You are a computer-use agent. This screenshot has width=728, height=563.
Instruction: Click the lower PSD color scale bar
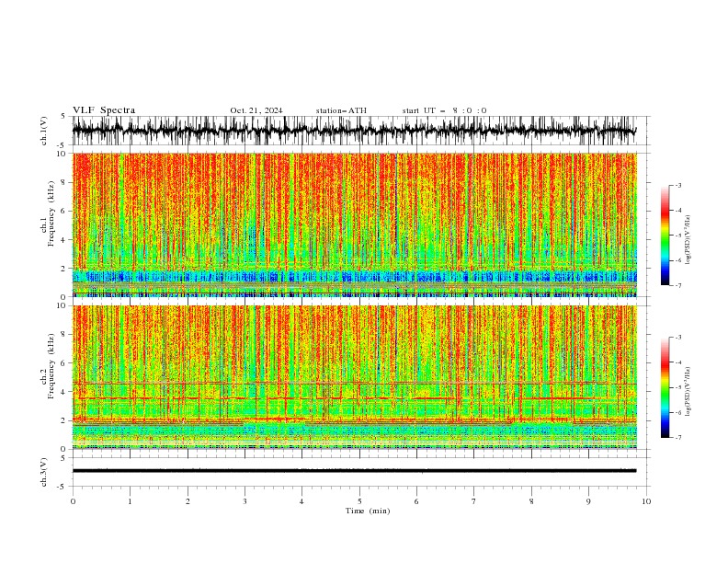(x=665, y=387)
